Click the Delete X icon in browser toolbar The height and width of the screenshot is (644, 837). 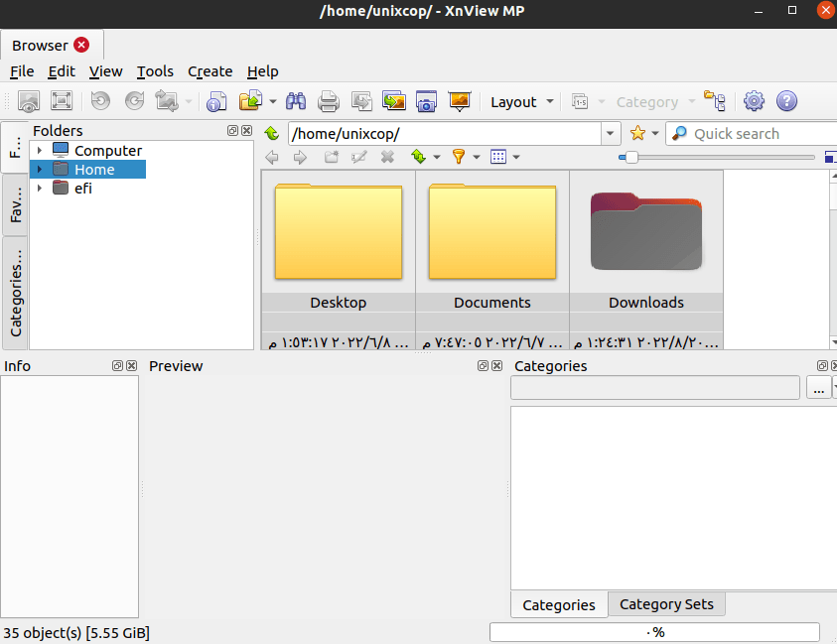pyautogui.click(x=387, y=157)
